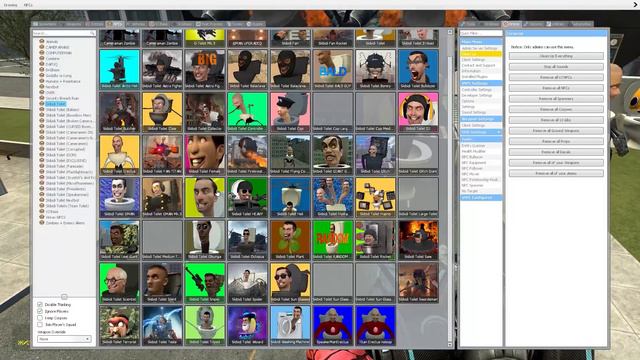Open the Drawing item in the top bar
The height and width of the screenshot is (360, 640).
click(11, 5)
